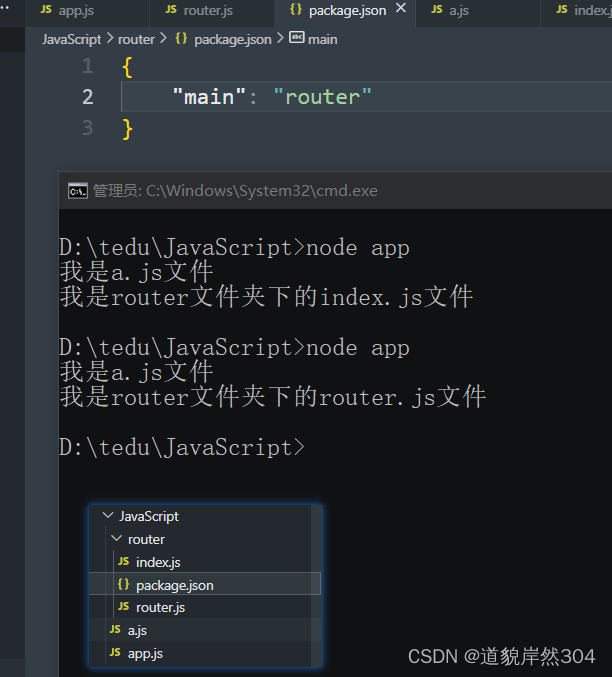Open a.js in the file tree
The width and height of the screenshot is (612, 677).
click(200, 630)
